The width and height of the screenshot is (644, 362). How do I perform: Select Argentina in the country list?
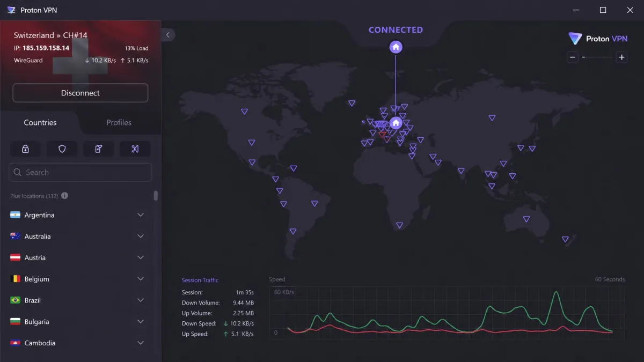pyautogui.click(x=39, y=215)
